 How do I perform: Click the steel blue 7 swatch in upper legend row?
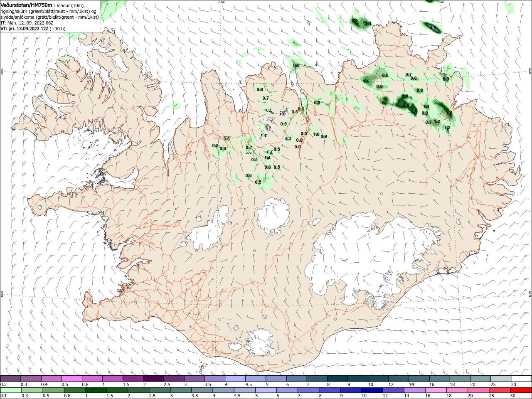(x=317, y=379)
